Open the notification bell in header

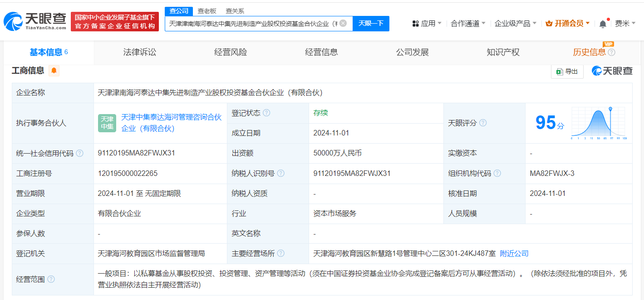(x=603, y=24)
